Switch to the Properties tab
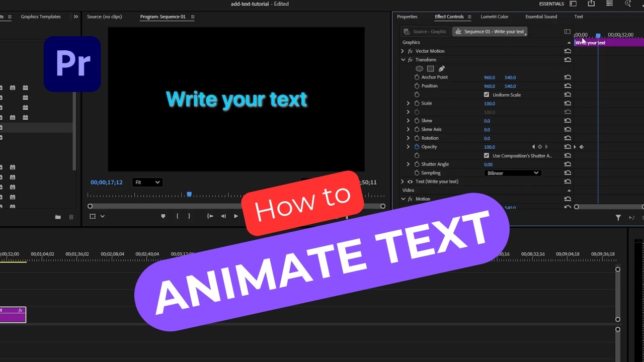Image resolution: width=644 pixels, height=362 pixels. (407, 17)
